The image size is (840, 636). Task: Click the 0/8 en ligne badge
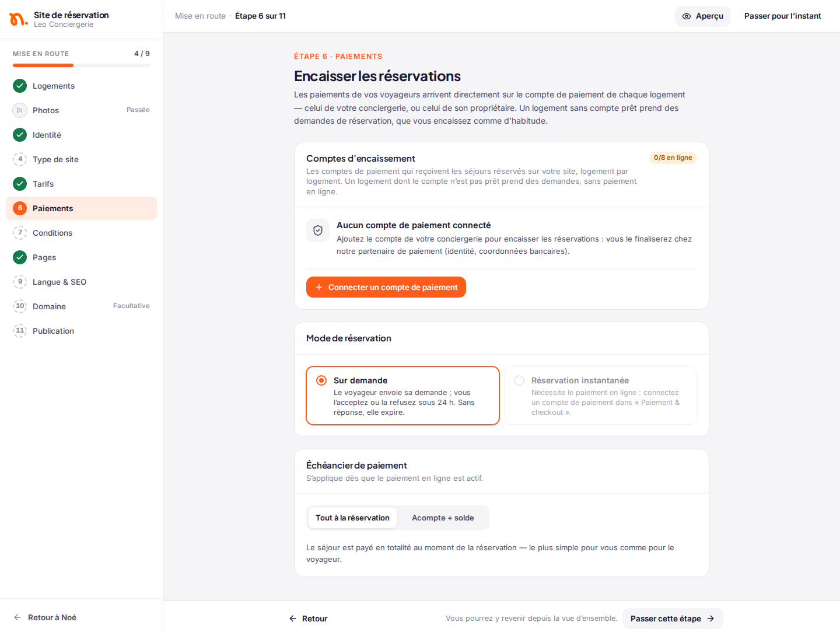(x=673, y=158)
